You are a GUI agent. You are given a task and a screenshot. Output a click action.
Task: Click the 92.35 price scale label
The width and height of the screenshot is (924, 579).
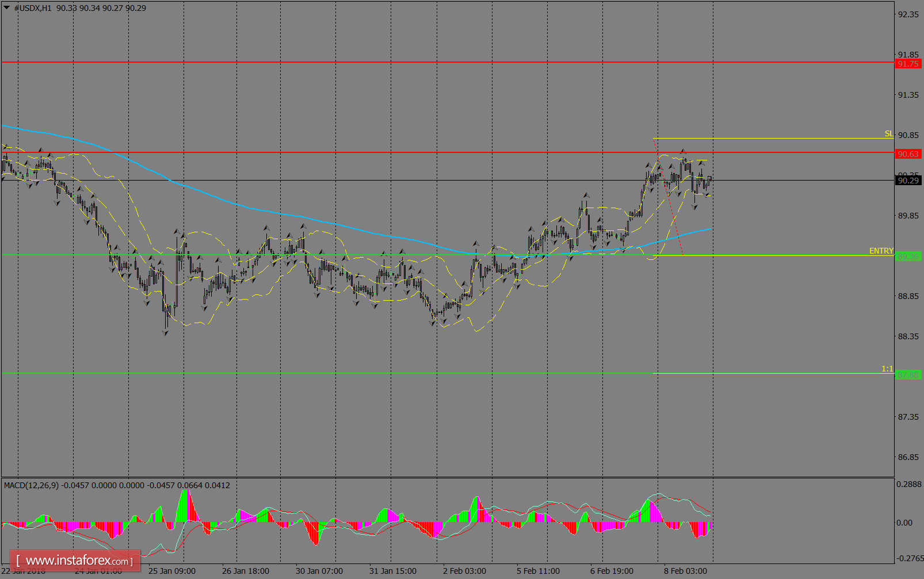pyautogui.click(x=908, y=14)
